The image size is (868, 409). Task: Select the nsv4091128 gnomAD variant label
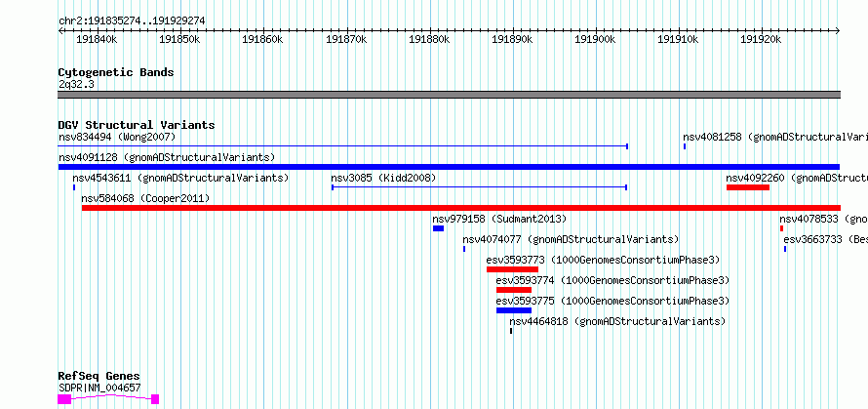click(x=167, y=157)
